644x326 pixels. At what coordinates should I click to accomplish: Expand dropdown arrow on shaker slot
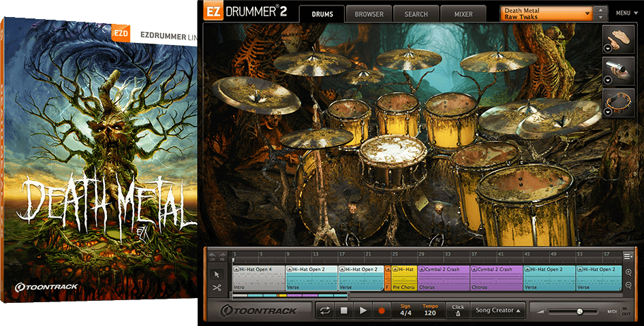(607, 80)
